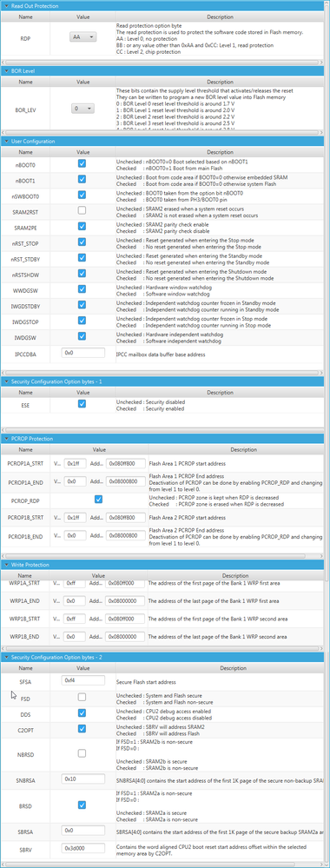330x868 pixels.
Task: Edit the SBRSA value field
Action: pos(83,831)
